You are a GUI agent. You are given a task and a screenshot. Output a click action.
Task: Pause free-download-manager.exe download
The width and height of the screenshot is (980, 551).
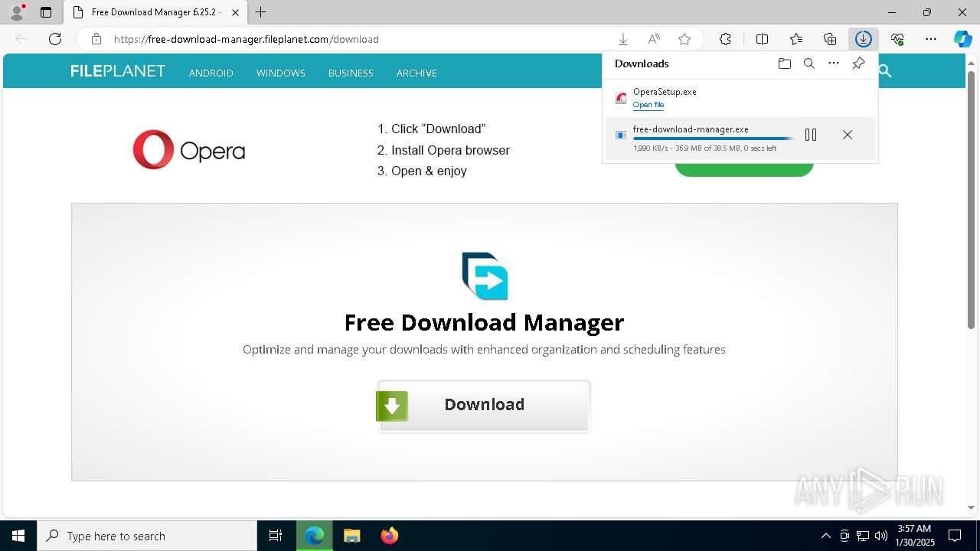[x=811, y=135]
